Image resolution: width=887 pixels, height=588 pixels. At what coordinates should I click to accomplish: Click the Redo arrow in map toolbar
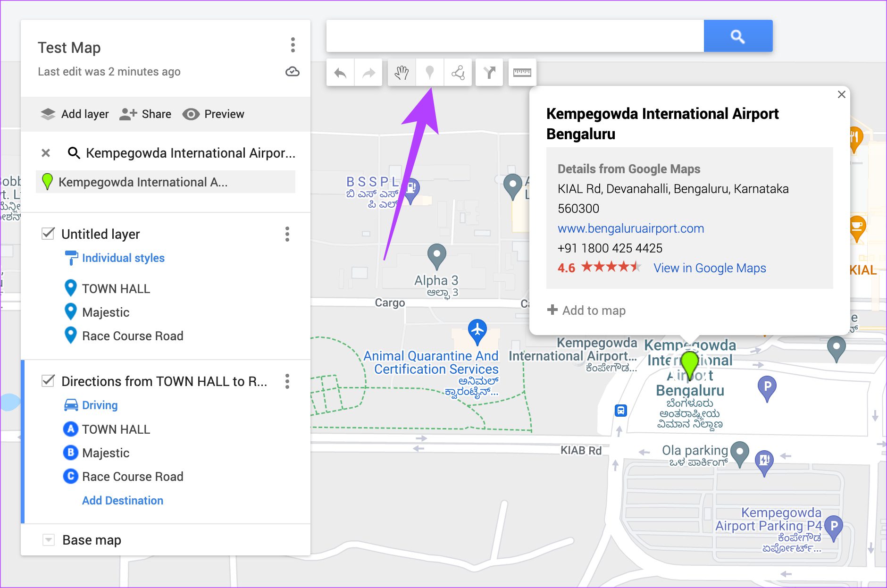[368, 73]
